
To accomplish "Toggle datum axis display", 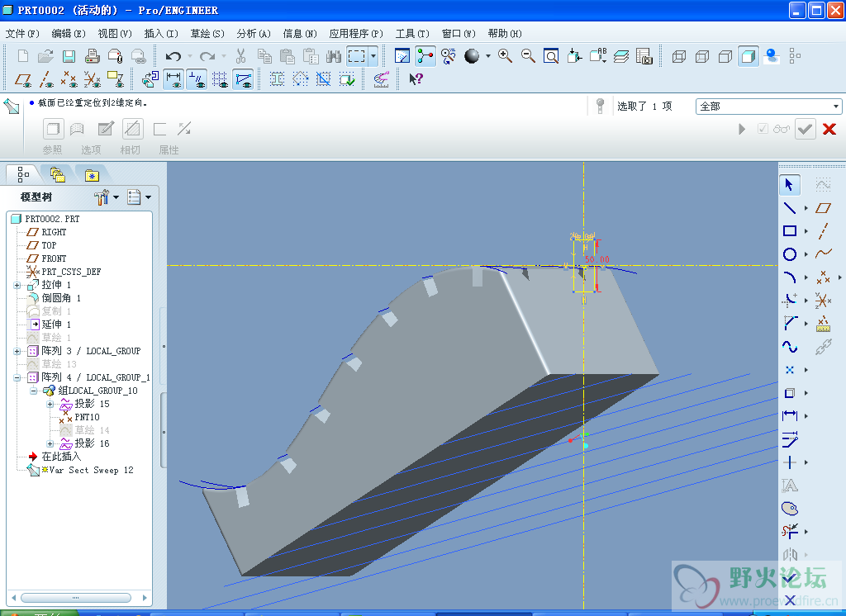I will click(46, 80).
